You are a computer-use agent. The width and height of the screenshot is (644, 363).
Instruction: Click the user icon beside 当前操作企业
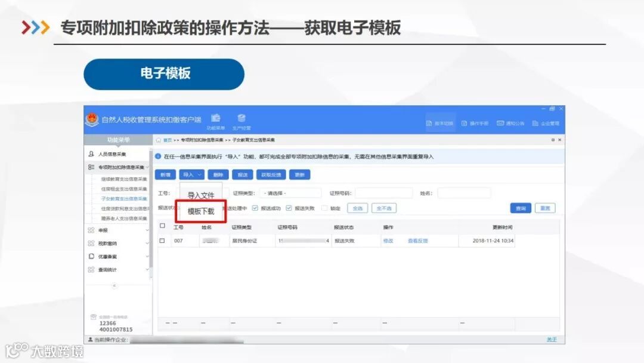(x=91, y=340)
